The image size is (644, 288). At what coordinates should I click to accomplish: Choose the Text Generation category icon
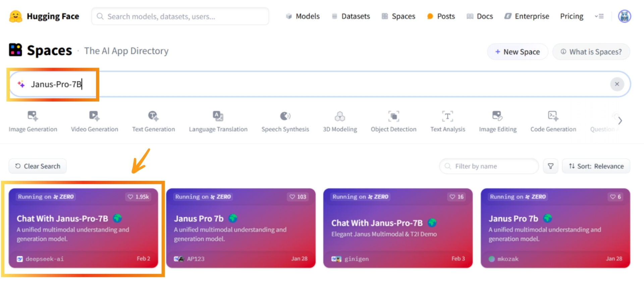click(x=153, y=116)
